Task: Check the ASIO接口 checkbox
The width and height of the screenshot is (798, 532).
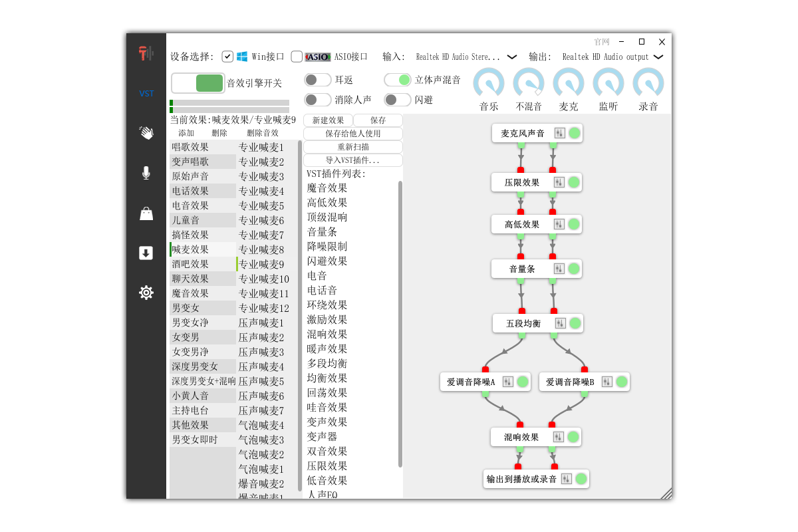Action: (x=297, y=57)
